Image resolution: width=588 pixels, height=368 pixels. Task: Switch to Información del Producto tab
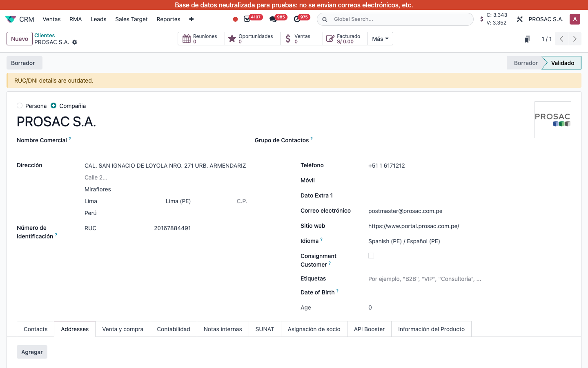tap(431, 329)
